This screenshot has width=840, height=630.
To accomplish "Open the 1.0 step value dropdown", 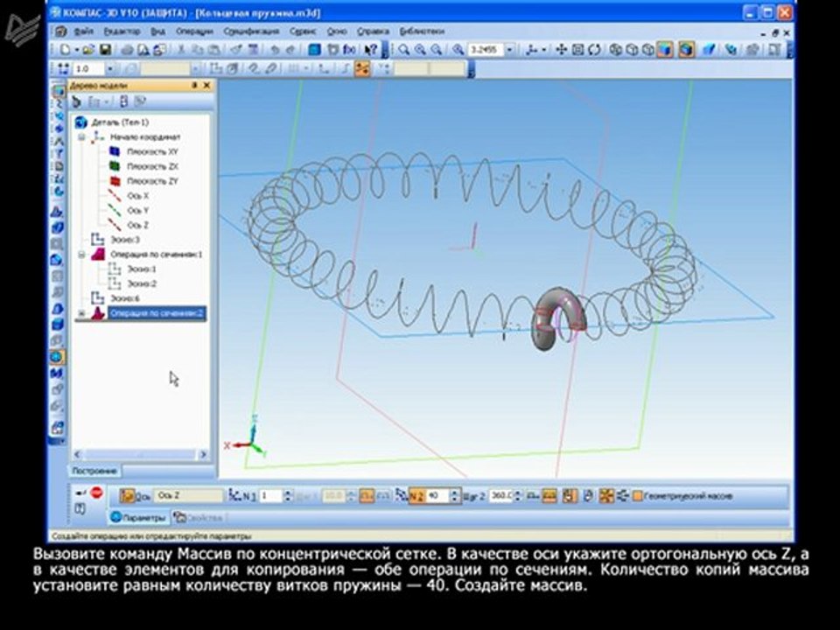I will (110, 68).
